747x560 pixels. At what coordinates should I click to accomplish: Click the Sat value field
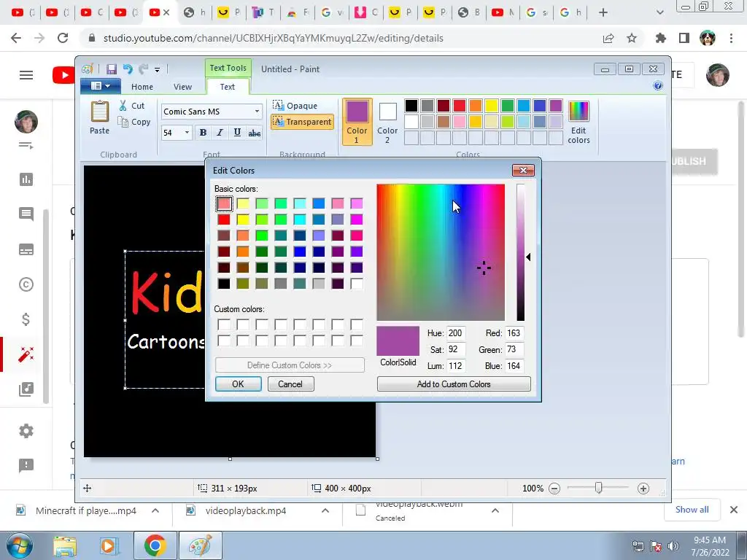click(x=455, y=349)
